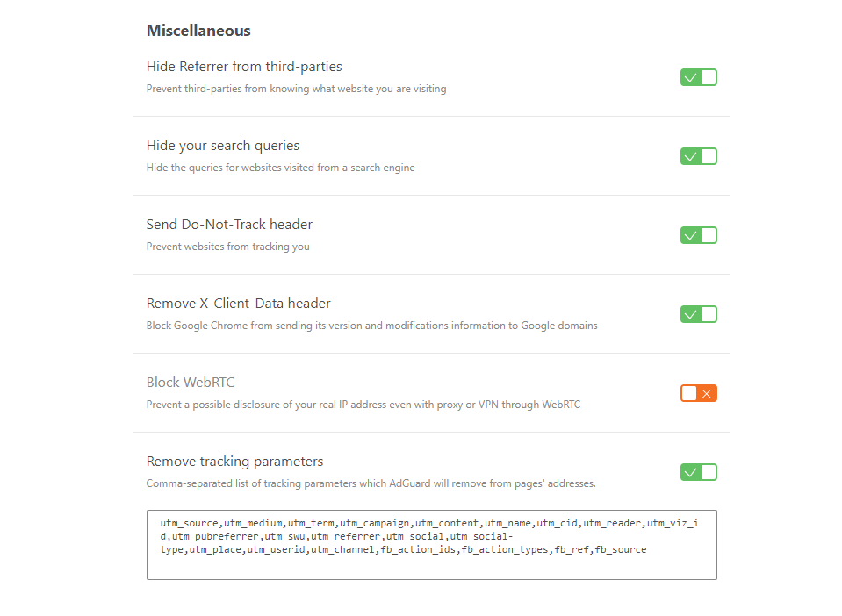The height and width of the screenshot is (616, 842).
Task: Toggle the Hide Referrer from third-parties switch
Action: [x=698, y=77]
